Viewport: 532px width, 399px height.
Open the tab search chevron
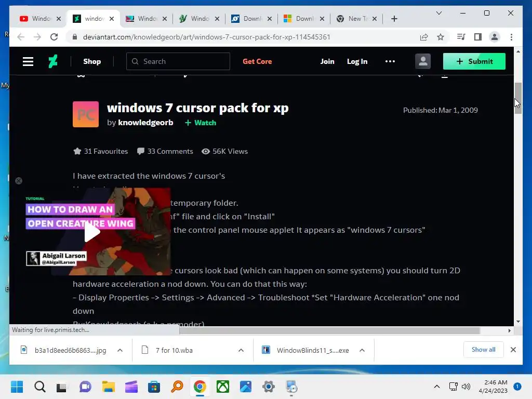click(438, 13)
